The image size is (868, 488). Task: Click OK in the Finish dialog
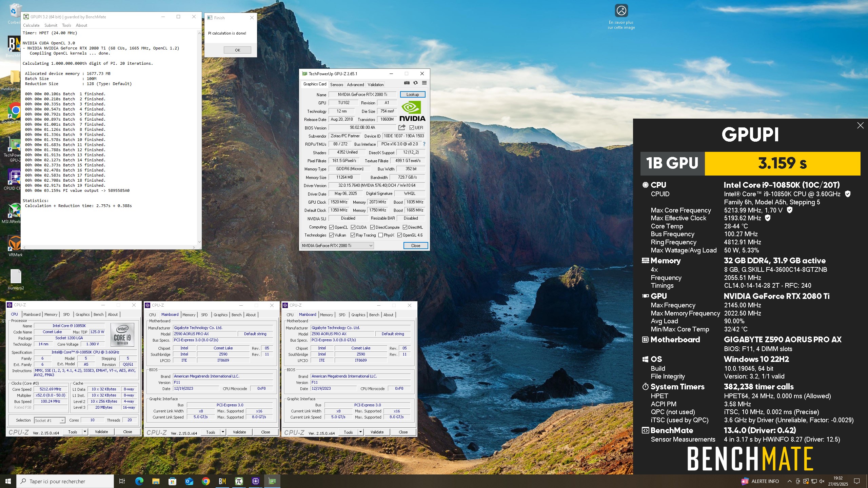[237, 50]
